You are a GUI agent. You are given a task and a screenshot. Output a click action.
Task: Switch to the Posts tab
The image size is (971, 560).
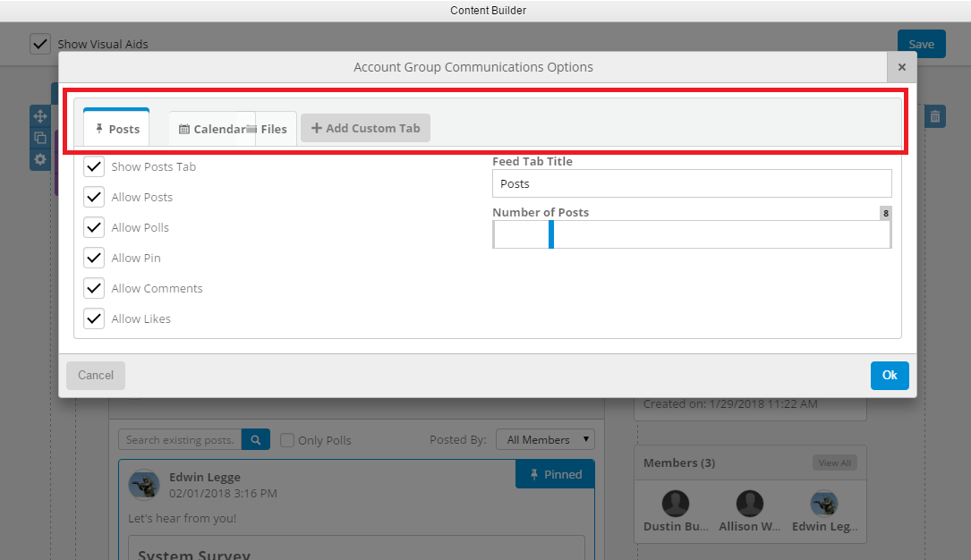click(x=116, y=128)
